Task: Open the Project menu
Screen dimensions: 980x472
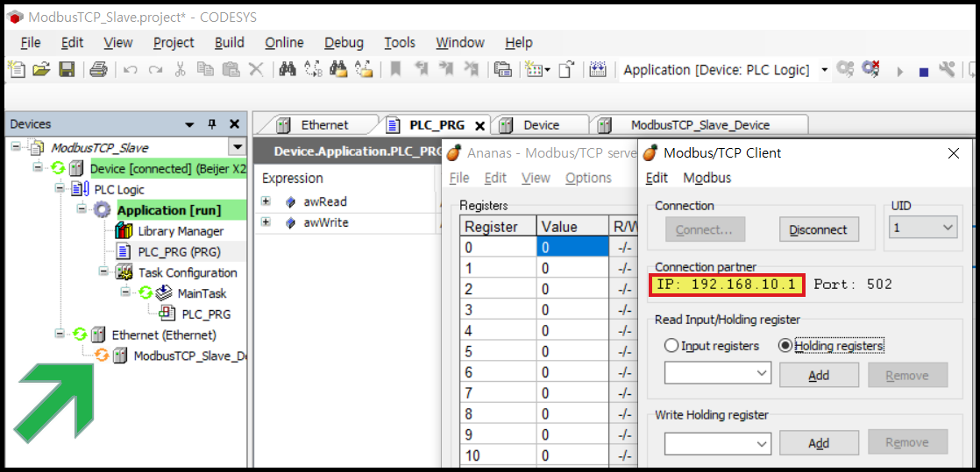Action: 174,42
